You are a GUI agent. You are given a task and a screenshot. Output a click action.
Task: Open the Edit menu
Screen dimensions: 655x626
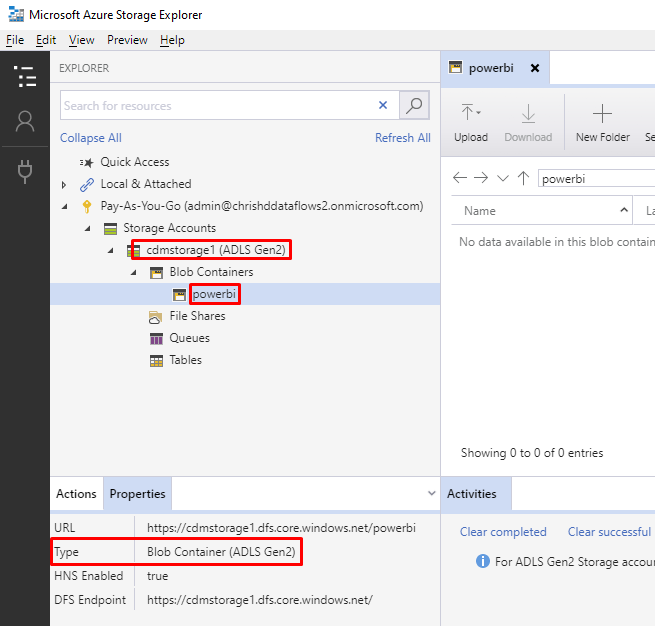coord(46,40)
